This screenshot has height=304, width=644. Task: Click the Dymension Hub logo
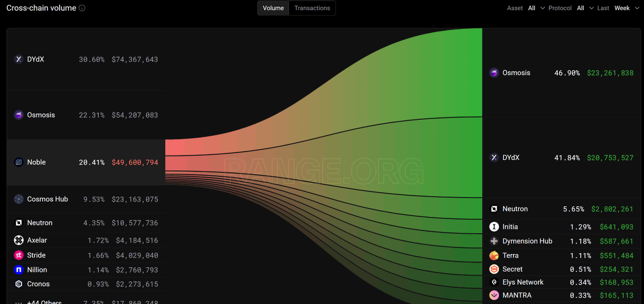tap(494, 241)
